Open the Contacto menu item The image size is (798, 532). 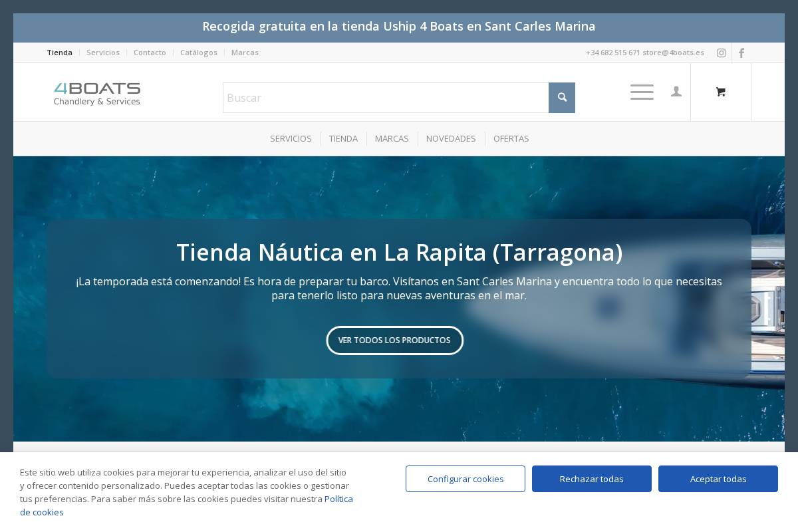click(150, 53)
